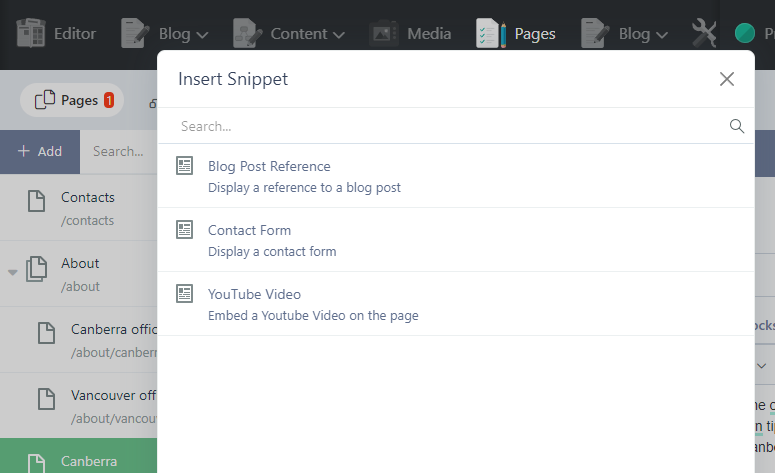Open the Media camera icon
The height and width of the screenshot is (473, 775).
[384, 33]
